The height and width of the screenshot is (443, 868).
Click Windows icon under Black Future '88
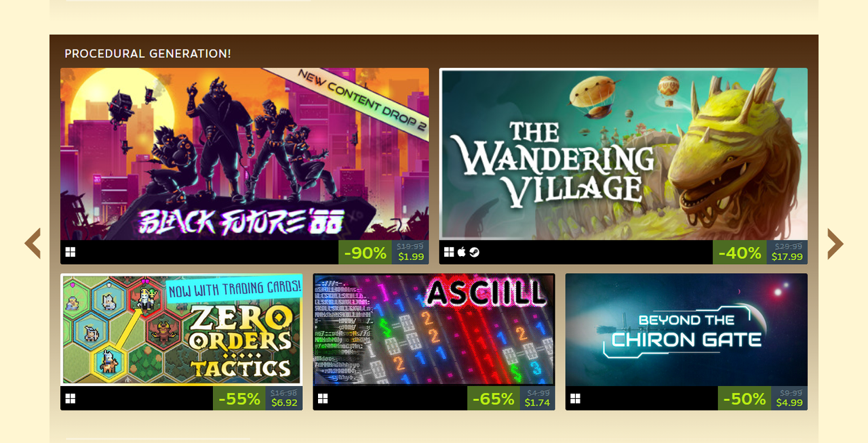click(x=71, y=252)
